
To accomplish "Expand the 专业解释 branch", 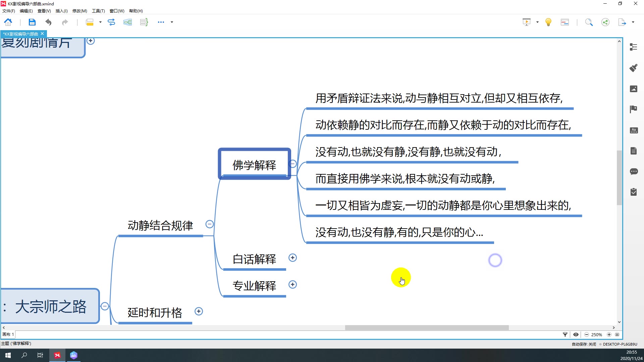I will 292,285.
